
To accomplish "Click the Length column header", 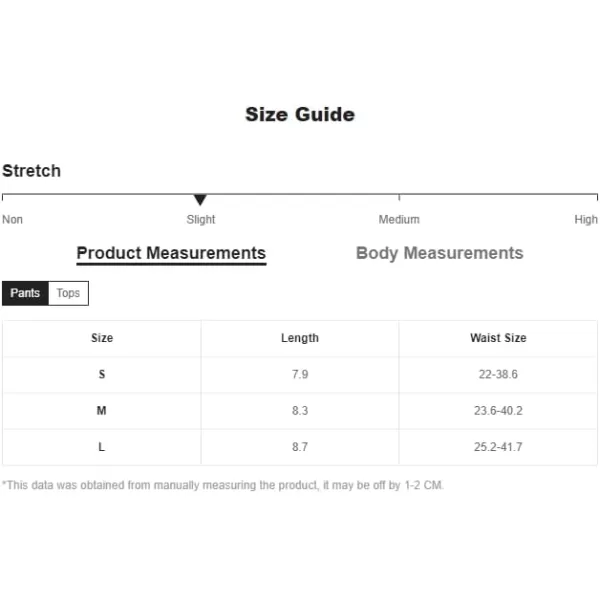I will coord(300,338).
